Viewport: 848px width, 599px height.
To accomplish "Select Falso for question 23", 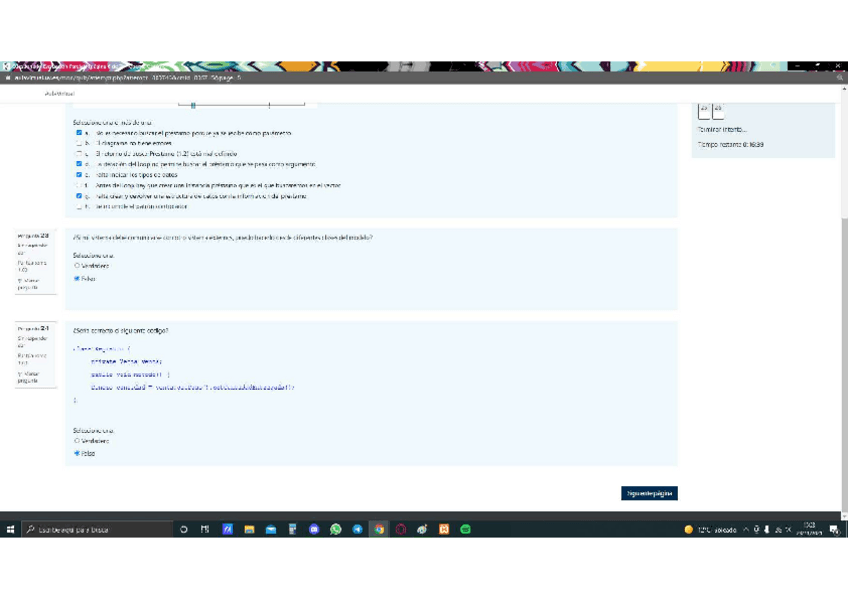I will [77, 278].
